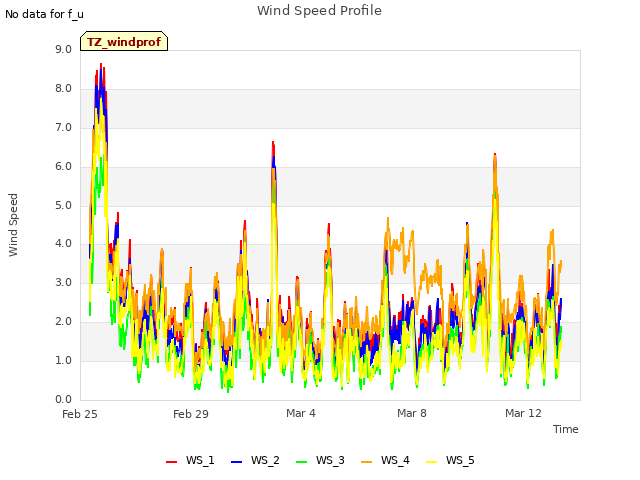Click the orange WS_4 legend swatch
The image size is (640, 480).
pyautogui.click(x=367, y=462)
